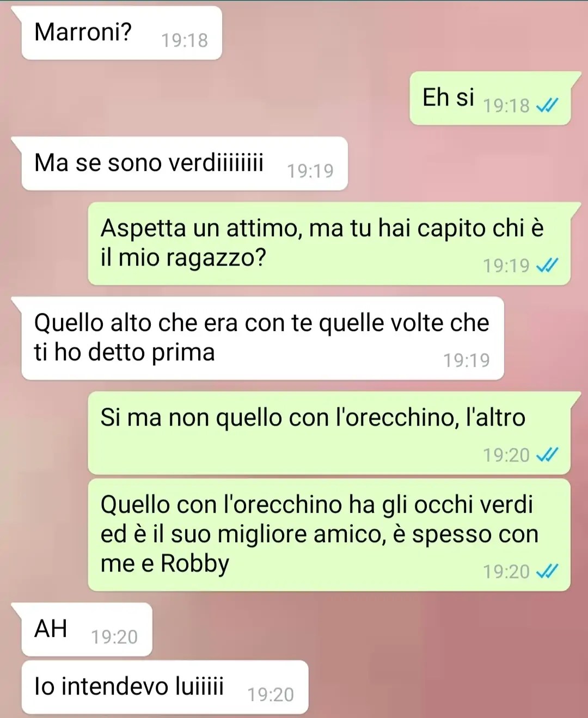Tap the 'Marroni?' message bubble
This screenshot has height=718, width=588.
click(x=121, y=33)
